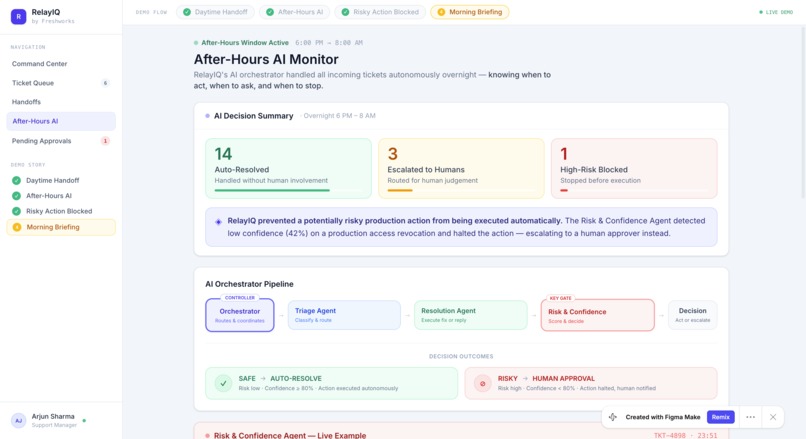Click orange step icon beside sidebar Morning Briefing
This screenshot has width=806, height=439.
pos(16,227)
